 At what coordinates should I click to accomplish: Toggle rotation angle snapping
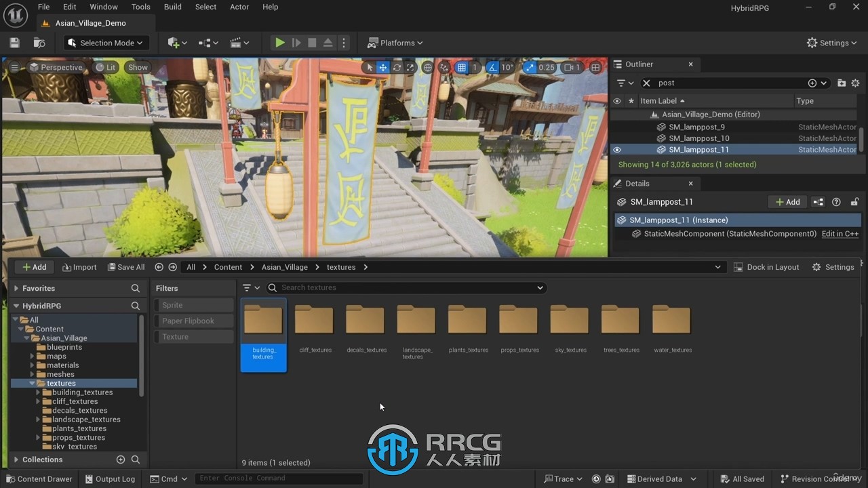pos(493,67)
